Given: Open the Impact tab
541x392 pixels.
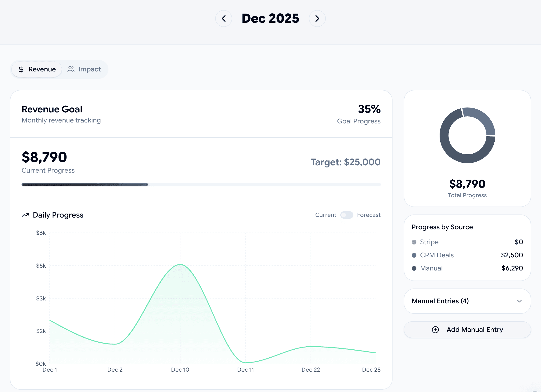Looking at the screenshot, I should coord(85,69).
